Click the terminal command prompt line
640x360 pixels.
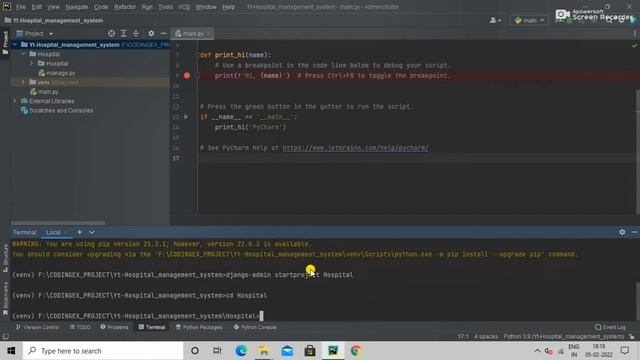point(138,316)
